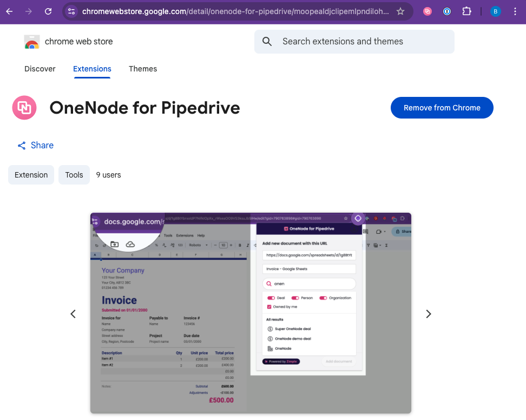This screenshot has height=420, width=526.
Task: Click the Tools category chip
Action: (74, 175)
